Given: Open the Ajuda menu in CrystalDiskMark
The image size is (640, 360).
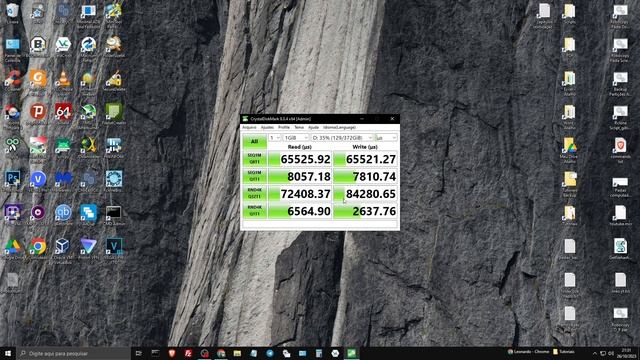Looking at the screenshot, I should tap(313, 127).
